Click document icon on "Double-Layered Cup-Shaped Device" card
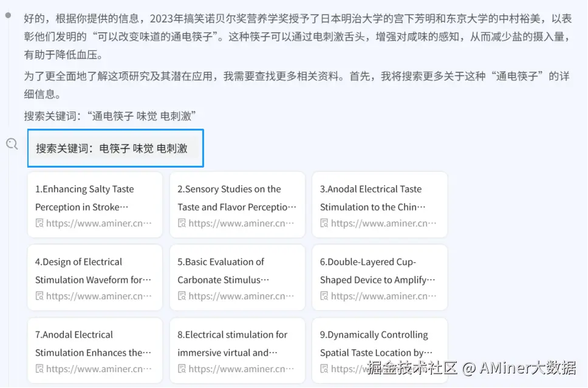Image resolution: width=588 pixels, height=388 pixels. pos(326,296)
